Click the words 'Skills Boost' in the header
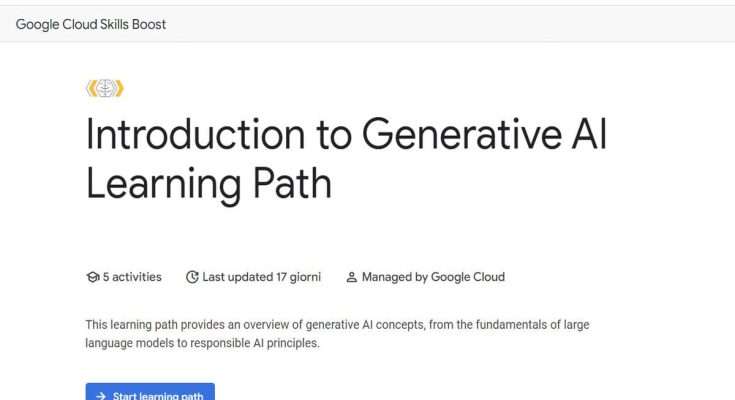 [133, 24]
